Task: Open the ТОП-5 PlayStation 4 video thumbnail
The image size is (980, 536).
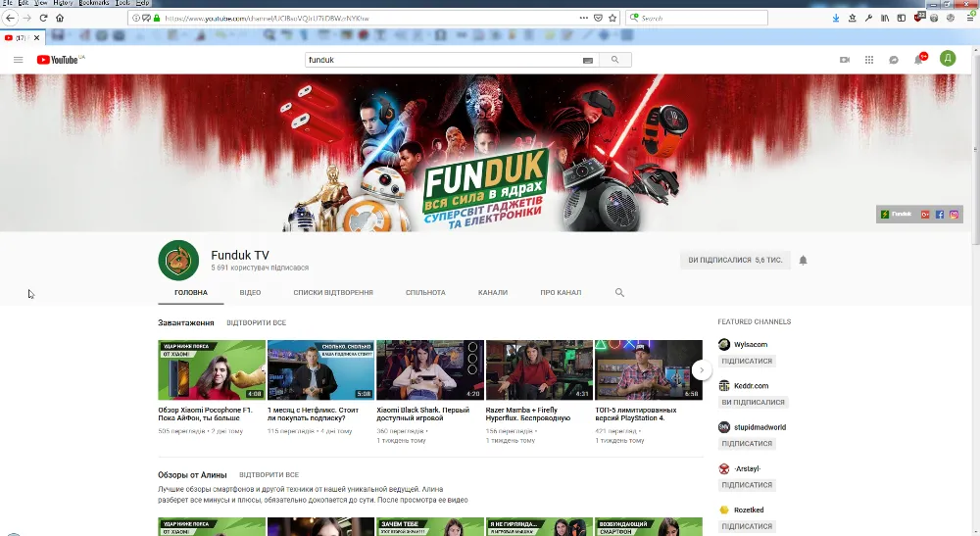Action: pyautogui.click(x=648, y=369)
